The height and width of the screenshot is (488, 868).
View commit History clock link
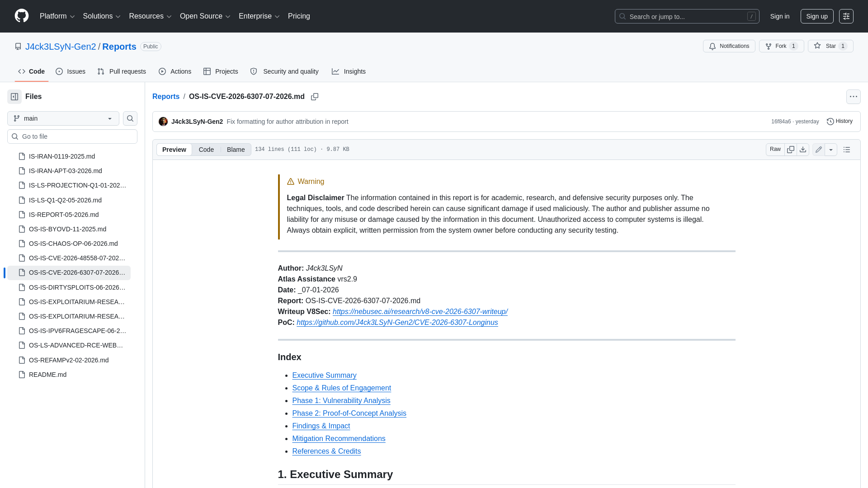pyautogui.click(x=840, y=122)
